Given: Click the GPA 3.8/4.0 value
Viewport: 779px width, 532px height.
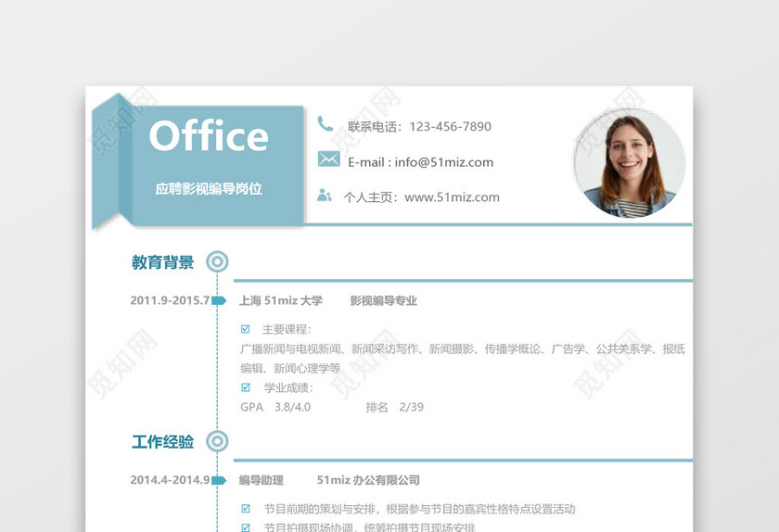Looking at the screenshot, I should [x=275, y=407].
